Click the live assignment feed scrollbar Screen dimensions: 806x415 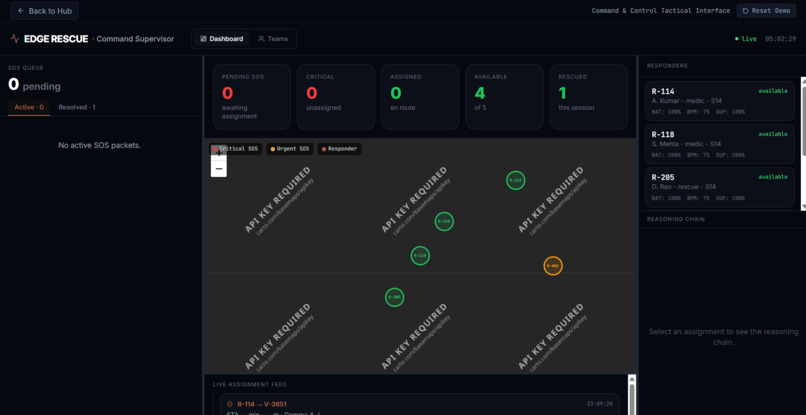point(632,399)
